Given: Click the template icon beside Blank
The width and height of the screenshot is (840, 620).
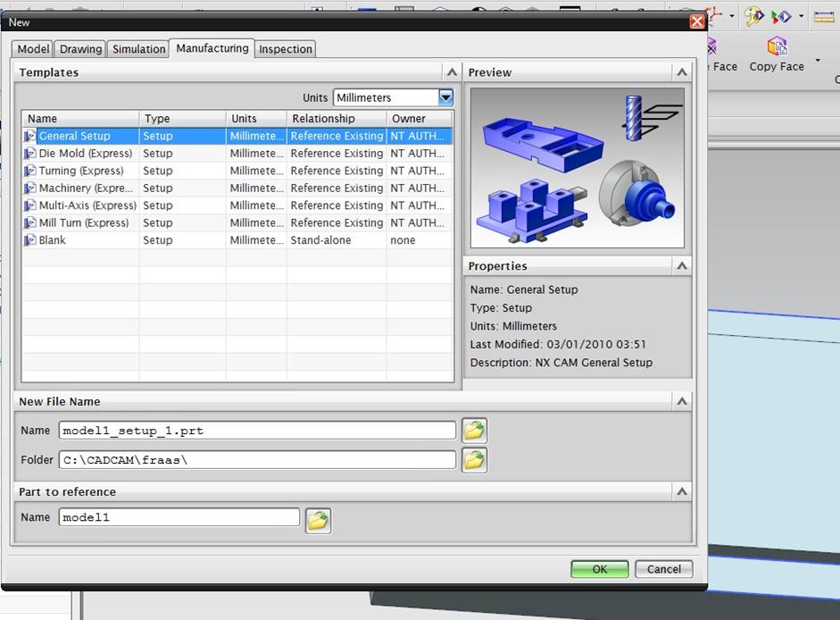Looking at the screenshot, I should pyautogui.click(x=30, y=239).
